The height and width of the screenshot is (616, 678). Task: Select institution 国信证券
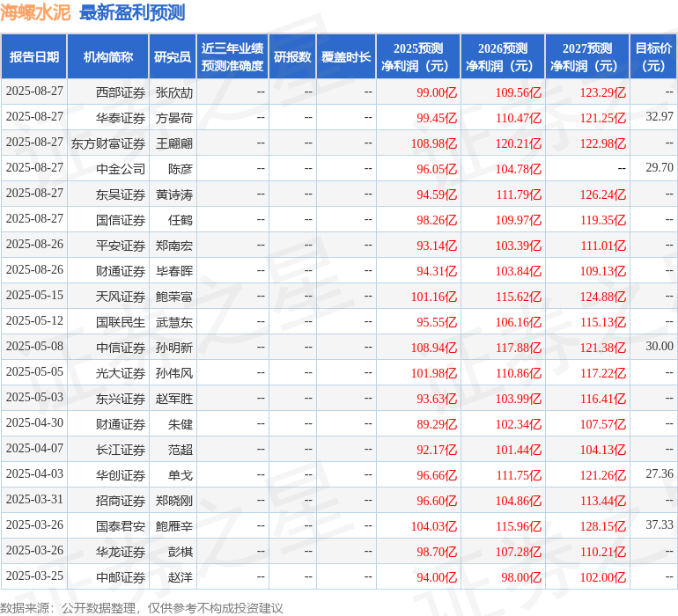coord(121,220)
